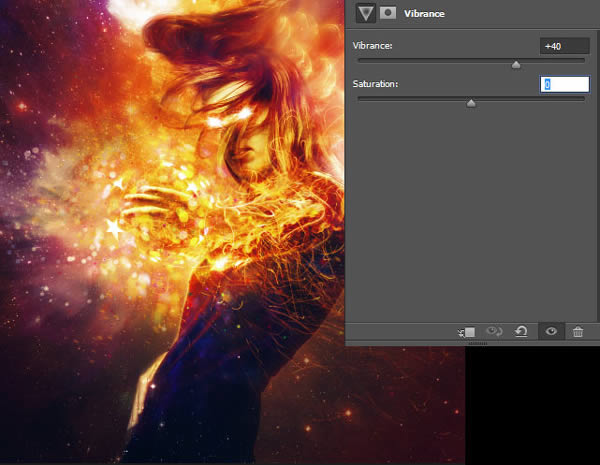
Task: Delete this adjustment layer with trash icon
Action: (x=578, y=331)
